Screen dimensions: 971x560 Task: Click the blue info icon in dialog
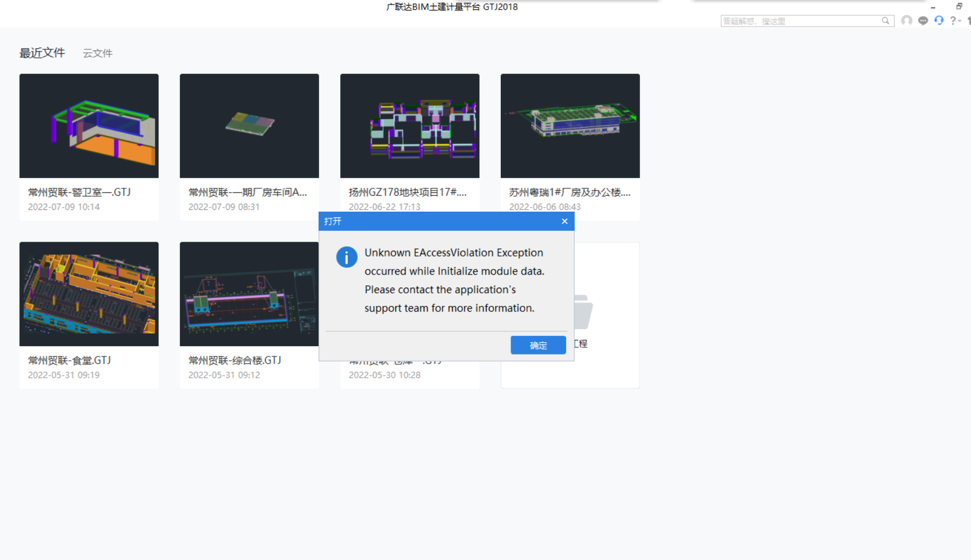click(x=346, y=257)
